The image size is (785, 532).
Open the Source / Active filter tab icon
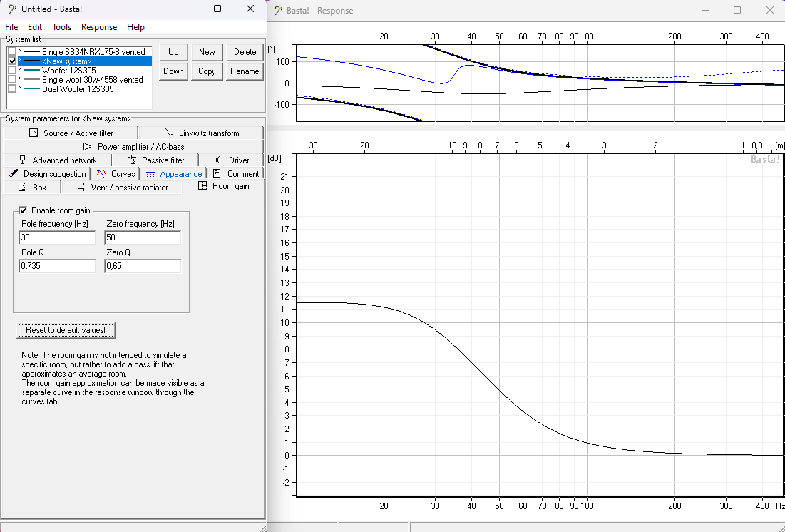pos(33,133)
